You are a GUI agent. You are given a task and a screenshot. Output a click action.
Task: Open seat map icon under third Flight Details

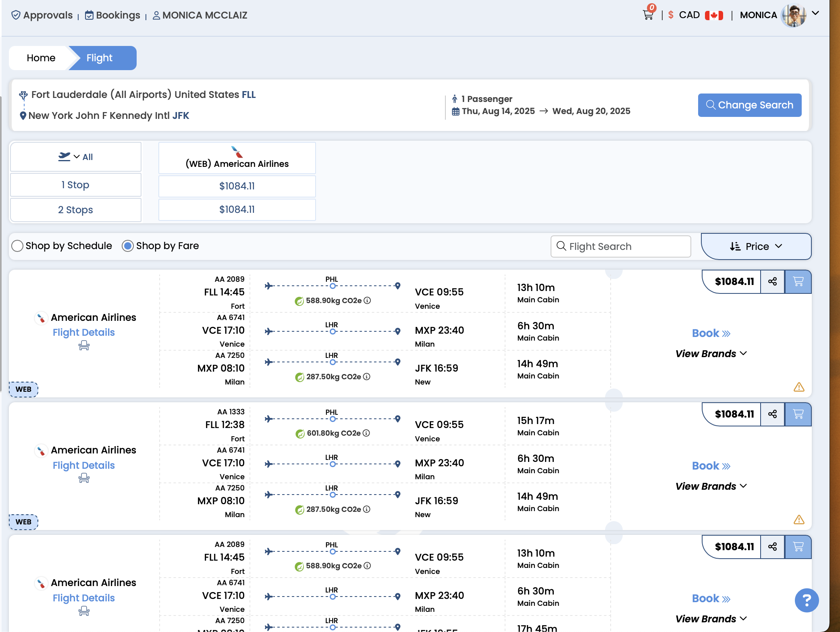coord(84,611)
